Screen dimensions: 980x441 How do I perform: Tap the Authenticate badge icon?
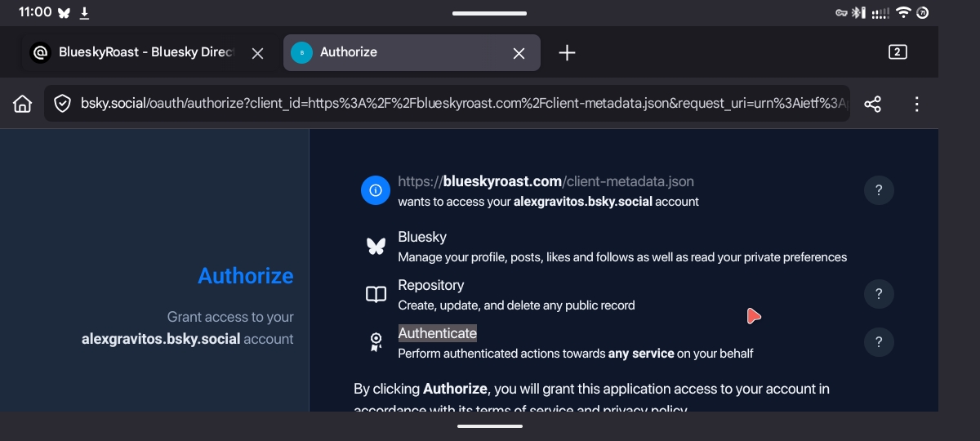pyautogui.click(x=376, y=342)
